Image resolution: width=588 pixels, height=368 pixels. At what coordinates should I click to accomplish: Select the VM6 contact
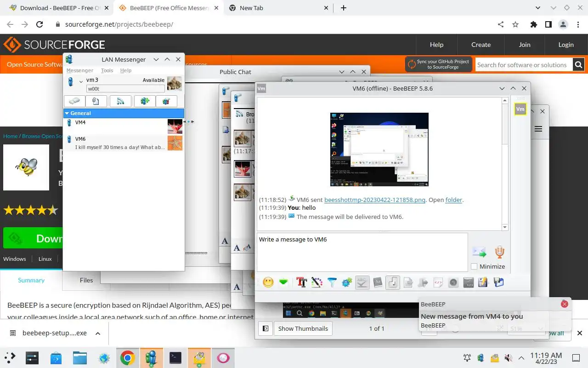(124, 143)
